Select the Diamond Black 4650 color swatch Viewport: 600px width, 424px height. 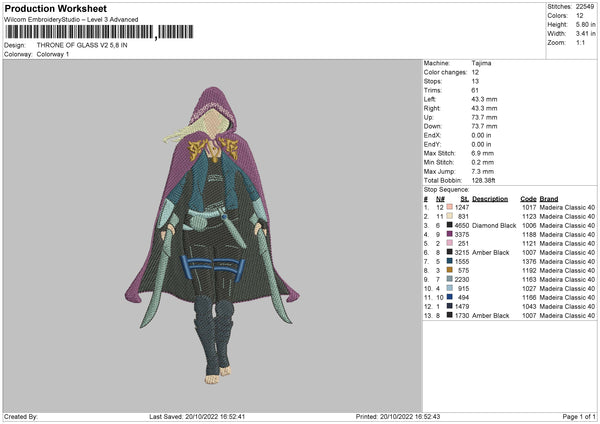coord(451,225)
